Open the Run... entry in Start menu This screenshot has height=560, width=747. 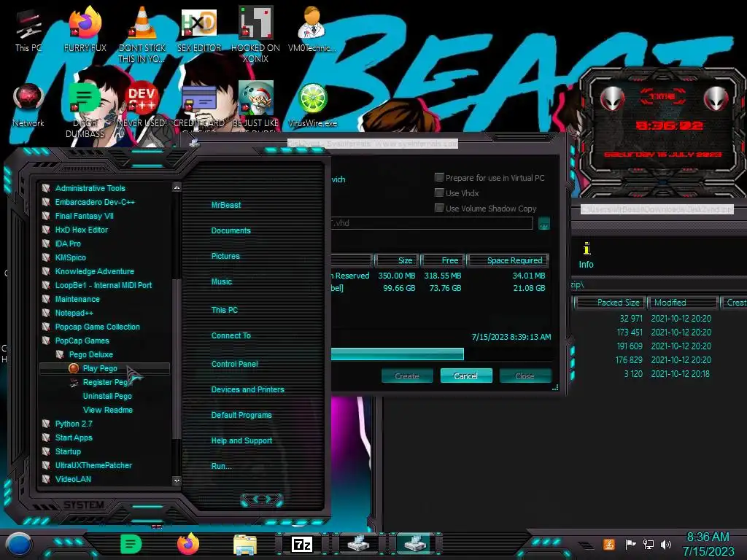coord(222,466)
